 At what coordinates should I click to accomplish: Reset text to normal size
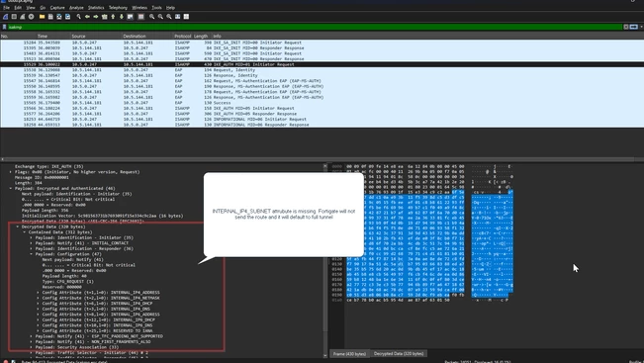pyautogui.click(x=169, y=17)
